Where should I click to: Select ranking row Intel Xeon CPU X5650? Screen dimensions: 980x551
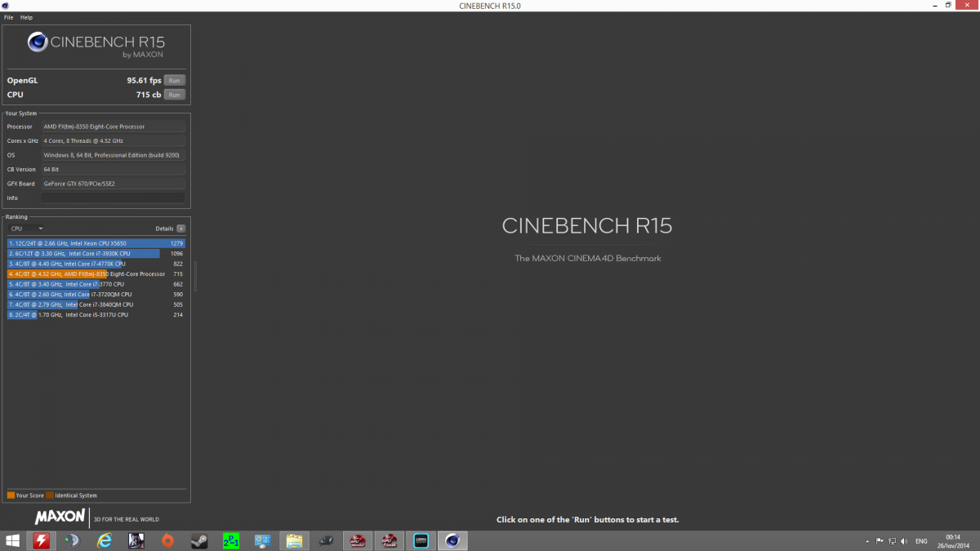pyautogui.click(x=96, y=243)
